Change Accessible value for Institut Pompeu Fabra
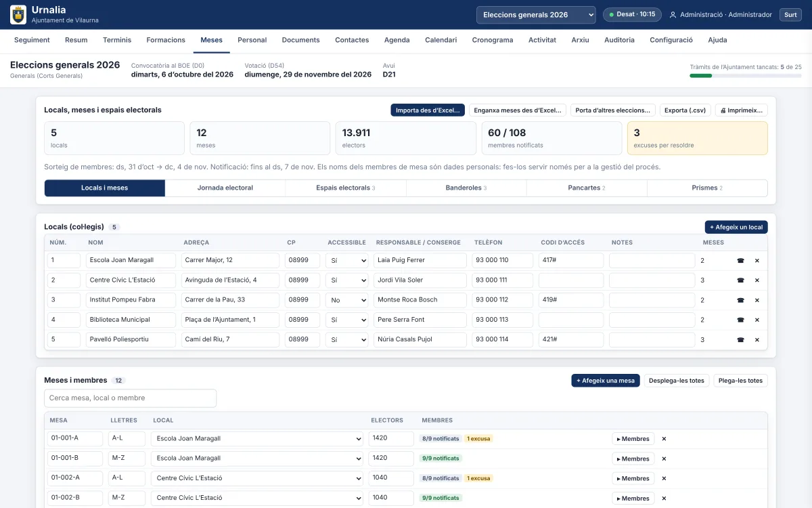The image size is (812, 508). tap(347, 300)
